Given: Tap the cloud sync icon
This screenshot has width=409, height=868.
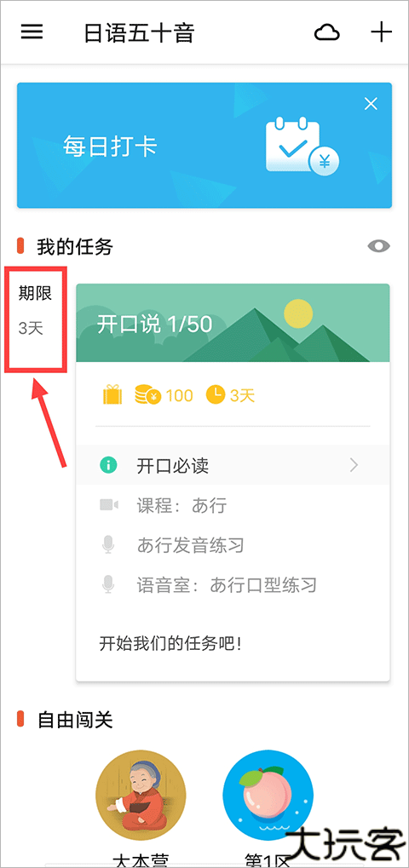Looking at the screenshot, I should [x=327, y=33].
